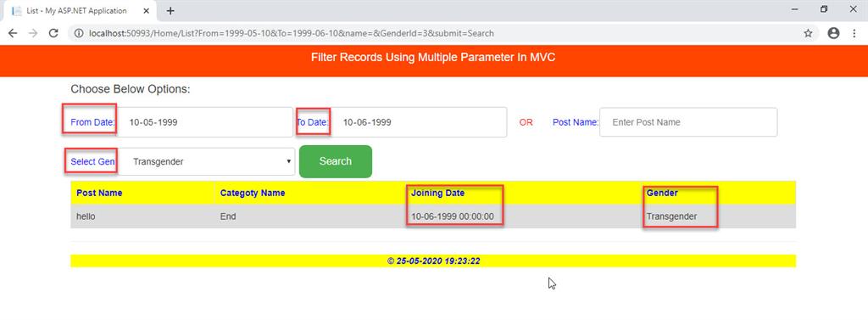Click the 'Filter Records Using Multiple Parameter In MVC' banner title
This screenshot has width=868, height=320.
click(x=433, y=57)
